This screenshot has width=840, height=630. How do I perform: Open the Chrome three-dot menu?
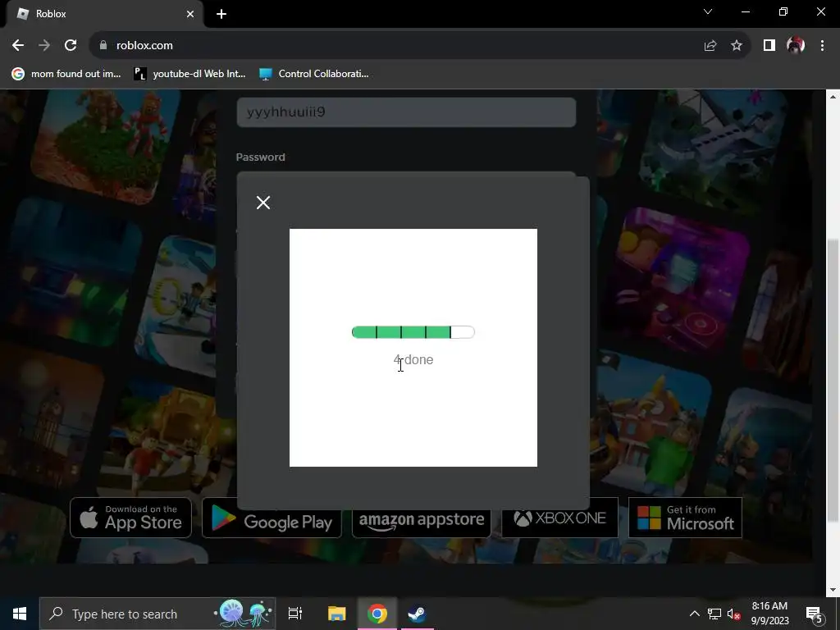point(822,46)
